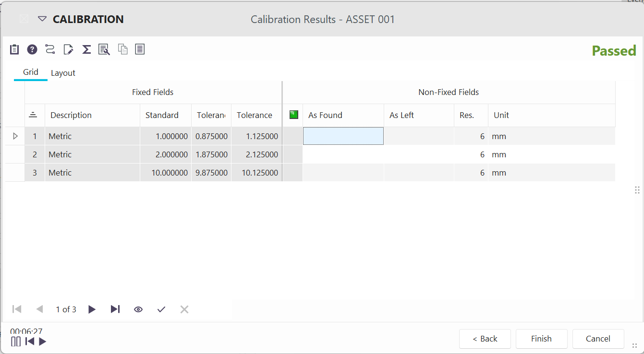Collapse the CALIBRATION header triangle
This screenshot has width=644, height=354.
point(42,19)
